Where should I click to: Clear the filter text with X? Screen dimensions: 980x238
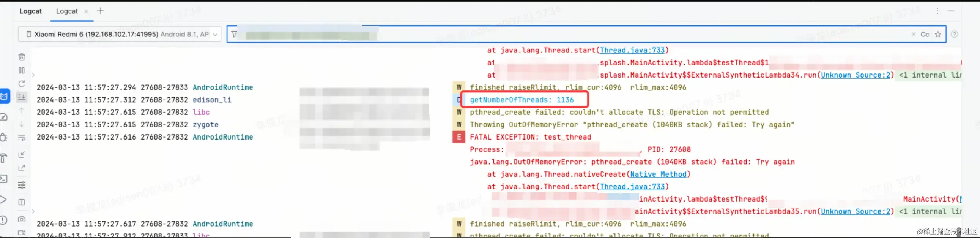coord(914,34)
